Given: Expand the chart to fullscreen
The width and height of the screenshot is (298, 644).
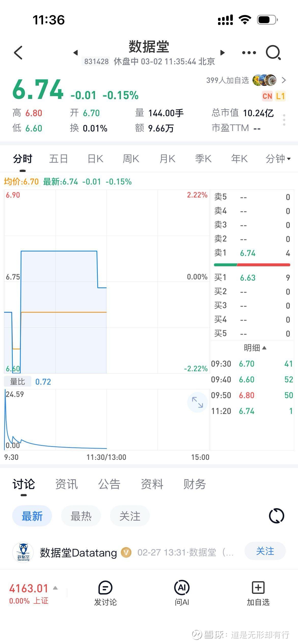Looking at the screenshot, I should coord(197,402).
